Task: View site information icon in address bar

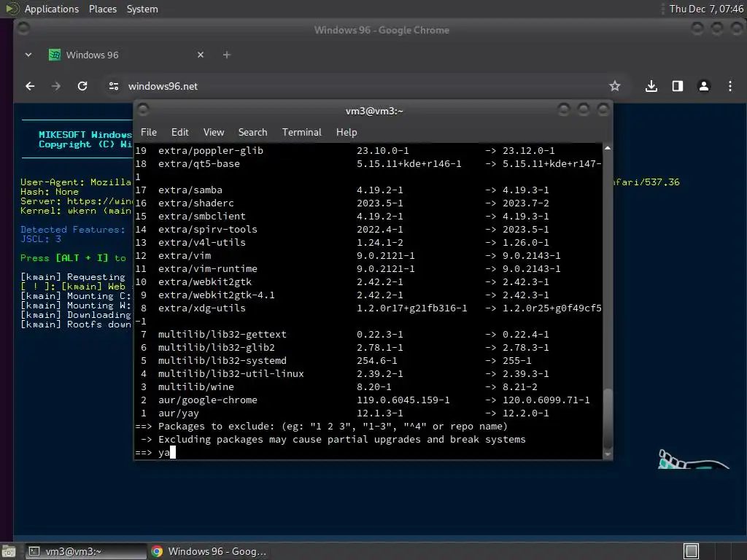Action: point(113,86)
